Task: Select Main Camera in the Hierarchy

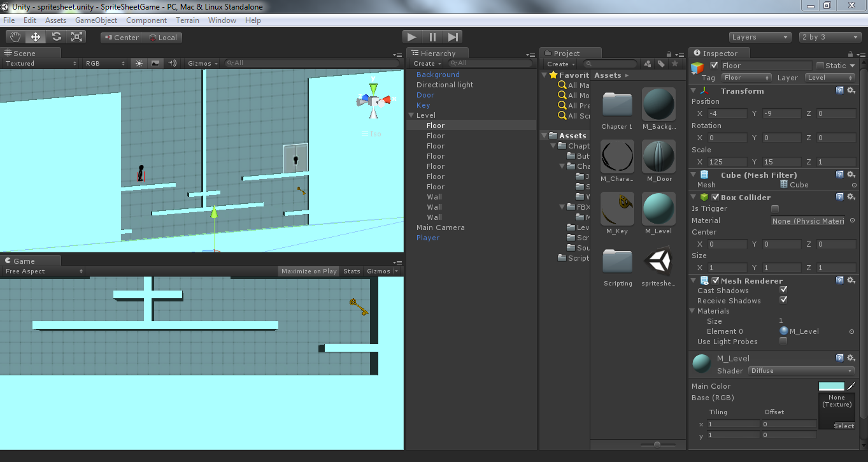Action: coord(440,227)
